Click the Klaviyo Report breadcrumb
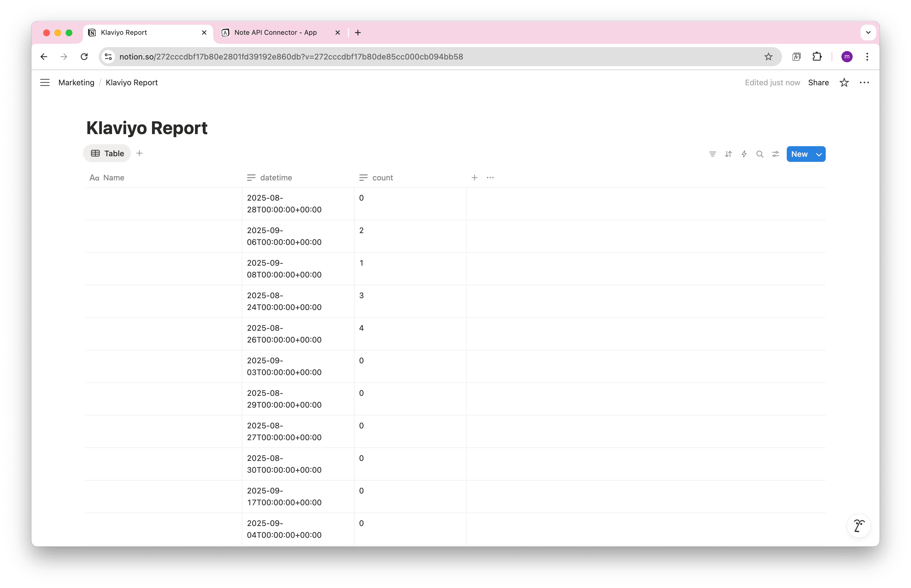911x588 pixels. [x=132, y=82]
